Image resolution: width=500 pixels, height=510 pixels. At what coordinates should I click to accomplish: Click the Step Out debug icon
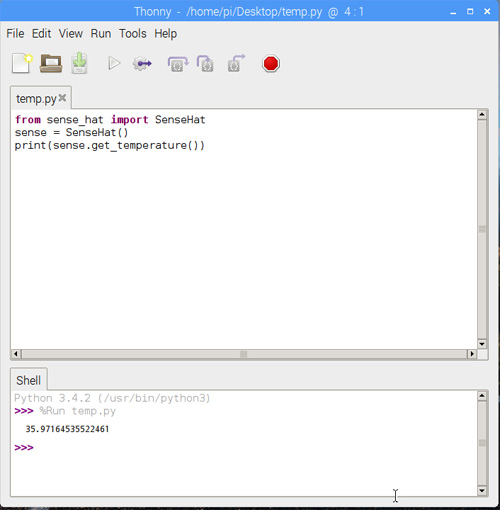point(236,63)
